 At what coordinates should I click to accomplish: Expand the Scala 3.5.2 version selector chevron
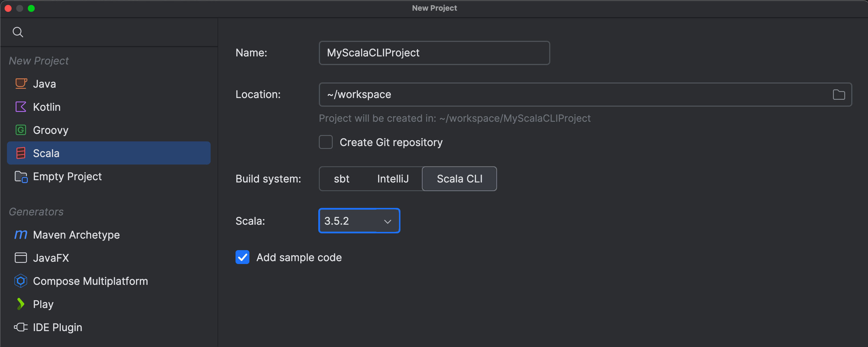click(x=387, y=221)
